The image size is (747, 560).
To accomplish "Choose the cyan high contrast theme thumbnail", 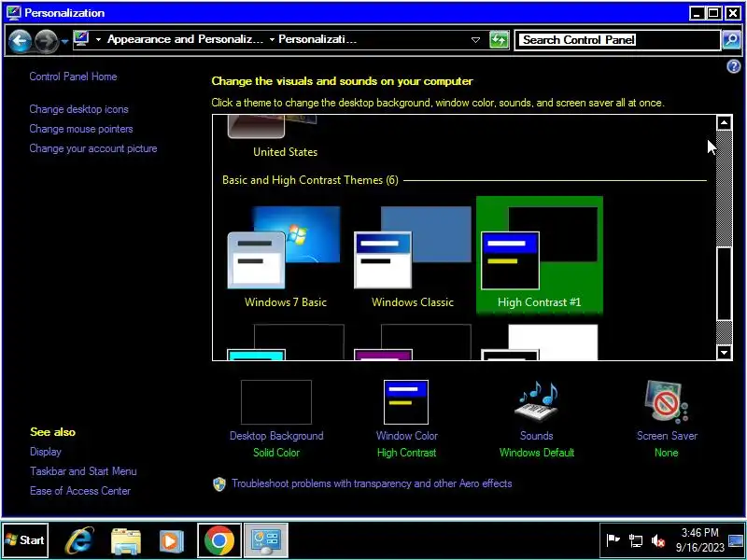I will [285, 342].
